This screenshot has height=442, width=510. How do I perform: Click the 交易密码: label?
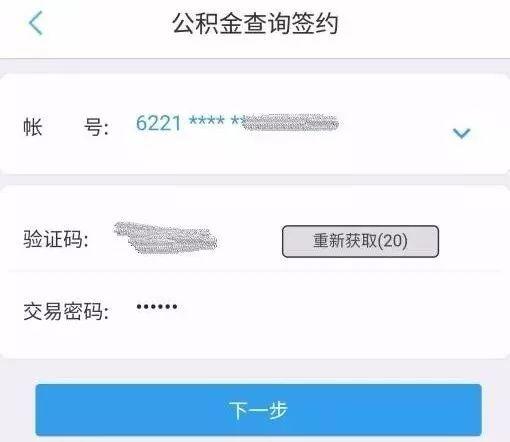[66, 311]
